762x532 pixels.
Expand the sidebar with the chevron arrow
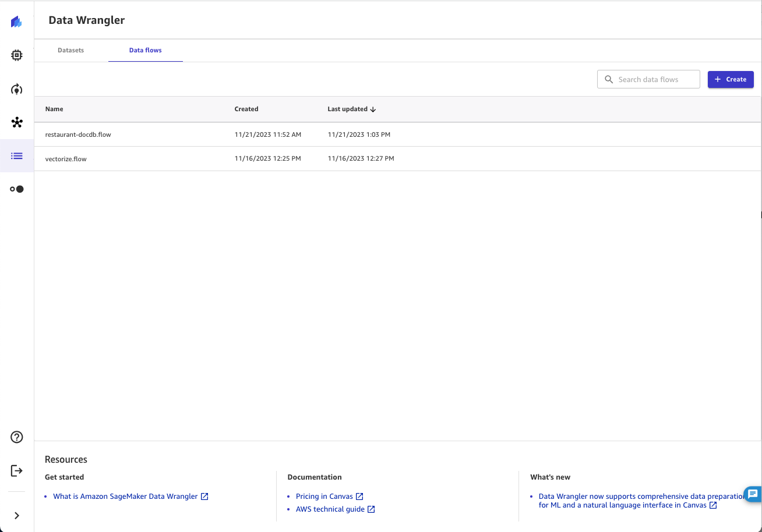pyautogui.click(x=17, y=515)
